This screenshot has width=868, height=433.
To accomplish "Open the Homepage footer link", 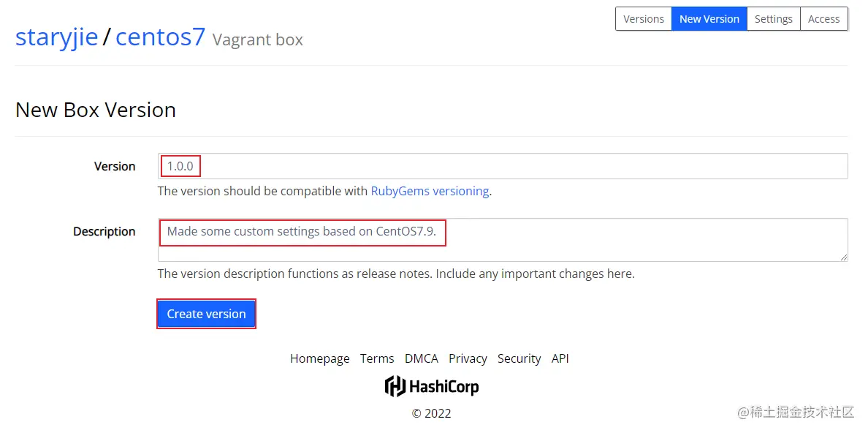I will (x=320, y=358).
